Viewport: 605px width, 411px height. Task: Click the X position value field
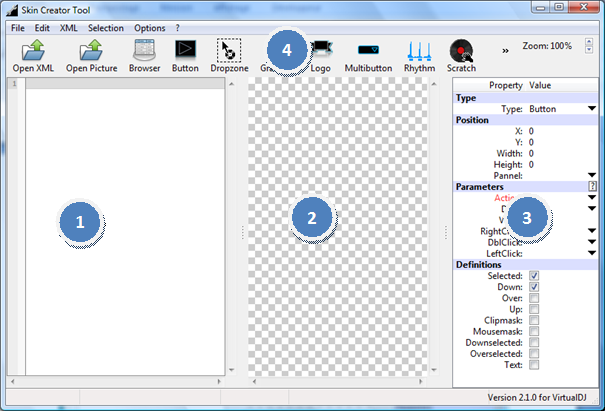(563, 131)
